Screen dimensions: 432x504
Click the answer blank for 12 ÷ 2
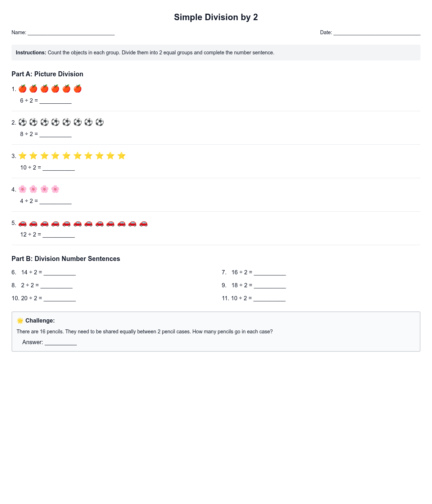[59, 235]
